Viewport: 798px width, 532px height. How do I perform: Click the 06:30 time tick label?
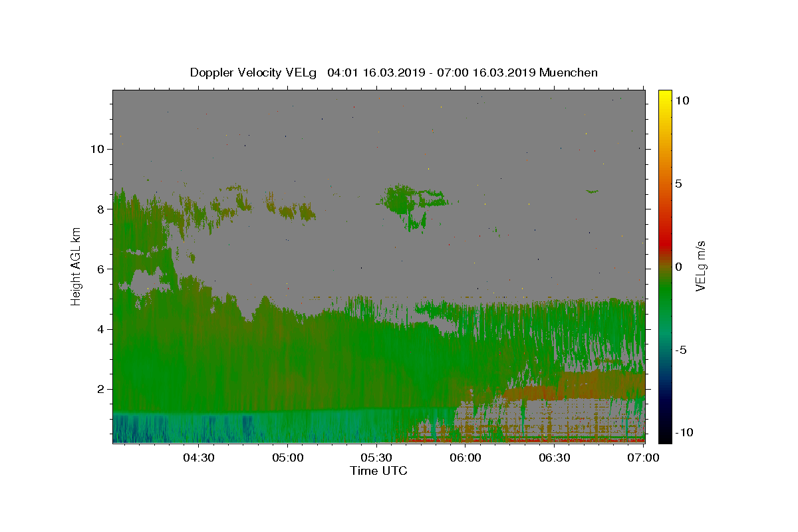[555, 458]
